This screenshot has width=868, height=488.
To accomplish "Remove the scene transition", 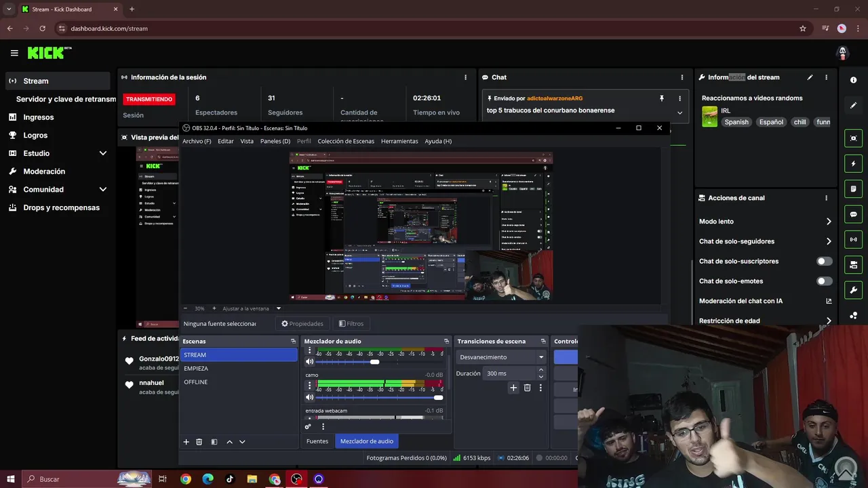I will click(527, 388).
